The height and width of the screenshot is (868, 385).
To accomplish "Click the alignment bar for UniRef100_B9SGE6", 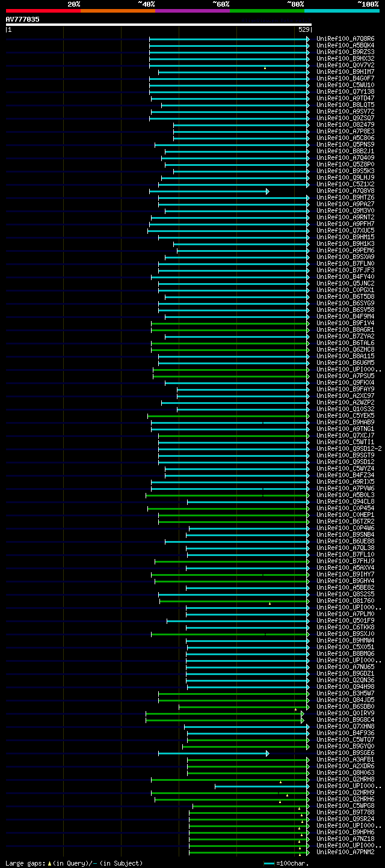I will pos(213,753).
